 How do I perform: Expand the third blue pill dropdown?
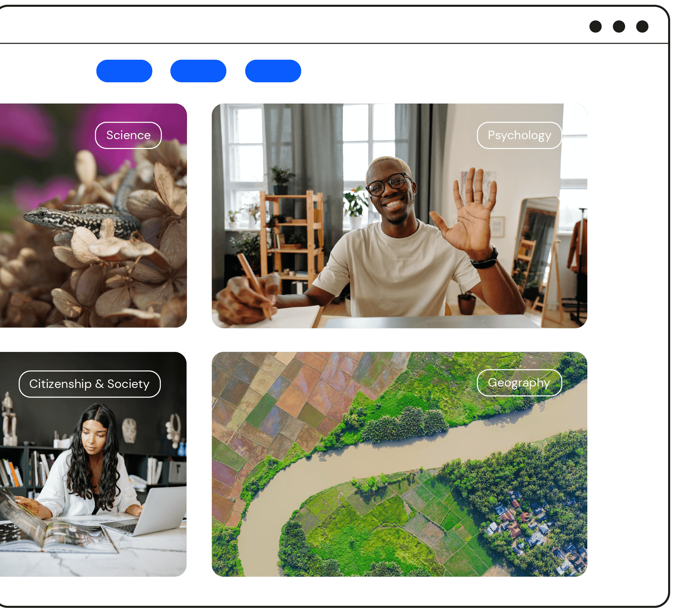point(272,71)
